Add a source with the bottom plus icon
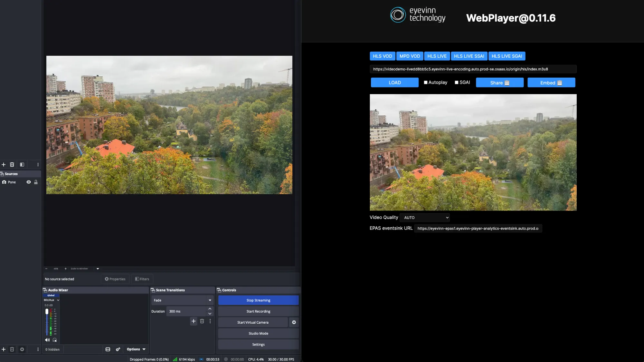 click(4, 349)
